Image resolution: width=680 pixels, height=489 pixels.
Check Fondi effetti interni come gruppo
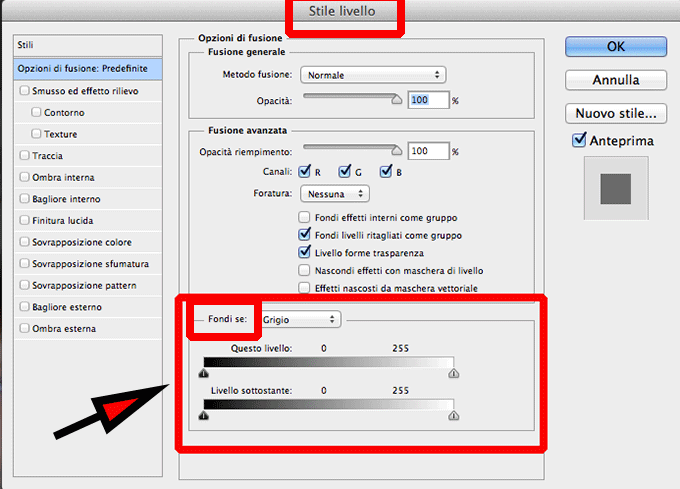coord(304,217)
